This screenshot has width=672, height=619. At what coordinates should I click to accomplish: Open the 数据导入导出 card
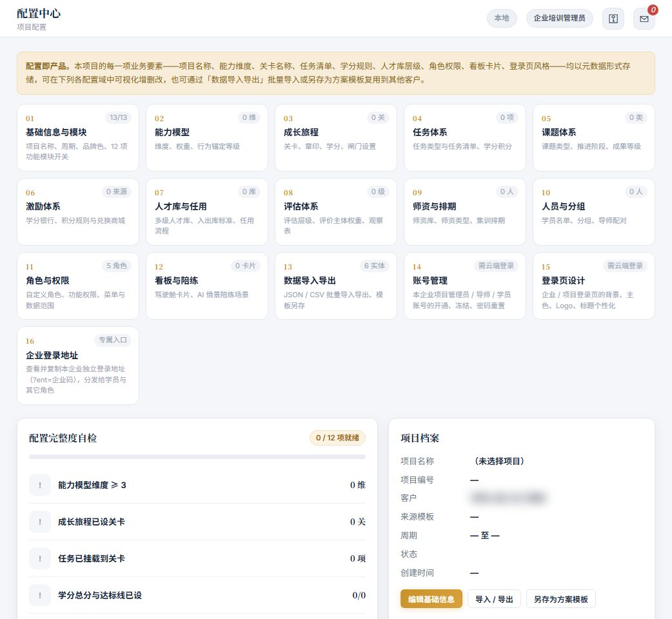click(336, 286)
